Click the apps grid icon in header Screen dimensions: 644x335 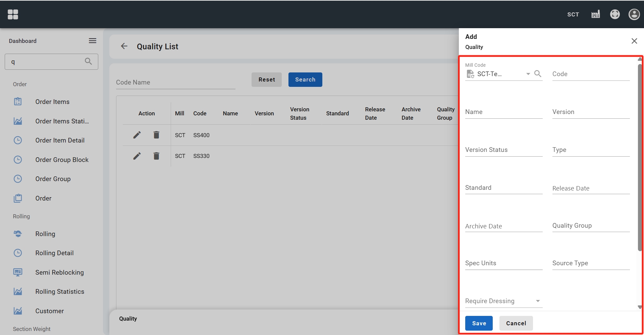13,14
